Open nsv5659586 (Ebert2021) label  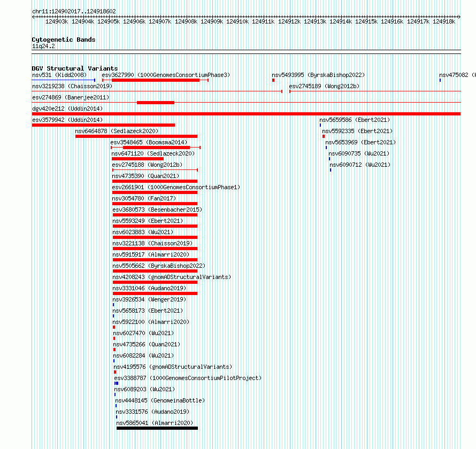click(355, 120)
